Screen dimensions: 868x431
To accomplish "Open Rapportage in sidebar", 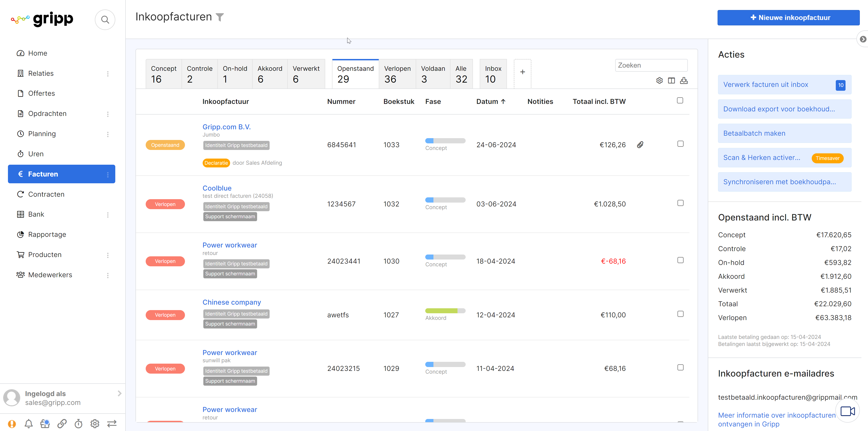I will point(47,234).
